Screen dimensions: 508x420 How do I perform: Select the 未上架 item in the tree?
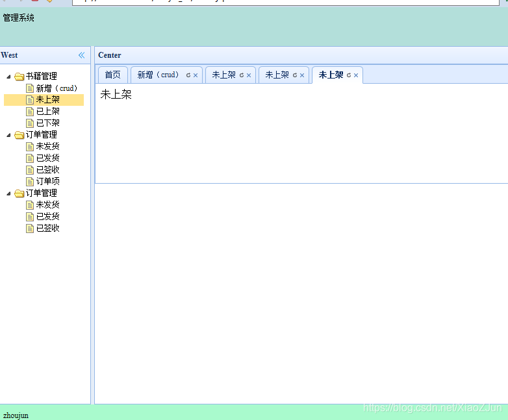click(47, 100)
